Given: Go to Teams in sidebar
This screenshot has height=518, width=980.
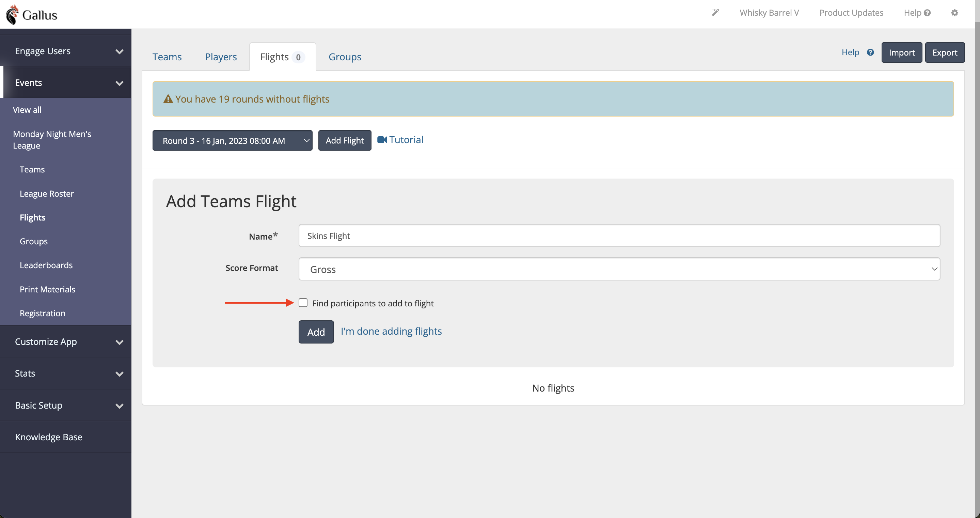Looking at the screenshot, I should [32, 169].
